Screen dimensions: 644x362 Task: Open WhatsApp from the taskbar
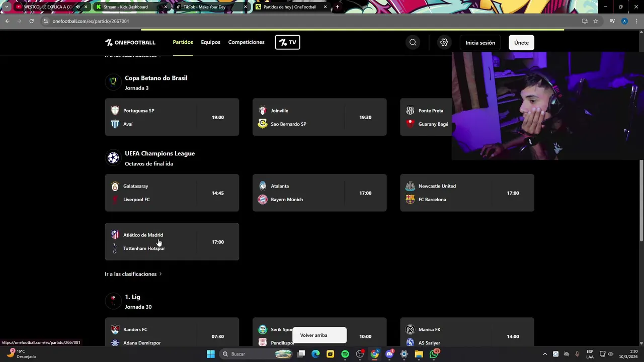pos(434,354)
